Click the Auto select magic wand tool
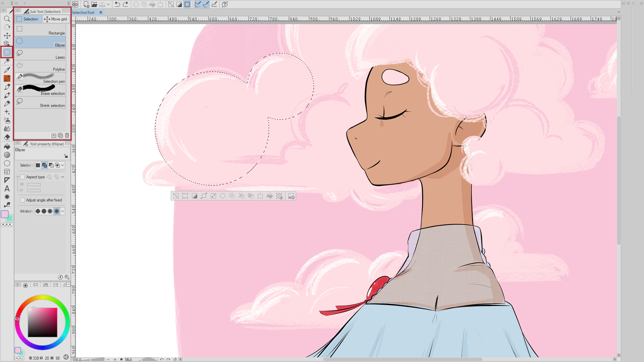Viewport: 644px width, 362px height. pyautogui.click(x=7, y=61)
